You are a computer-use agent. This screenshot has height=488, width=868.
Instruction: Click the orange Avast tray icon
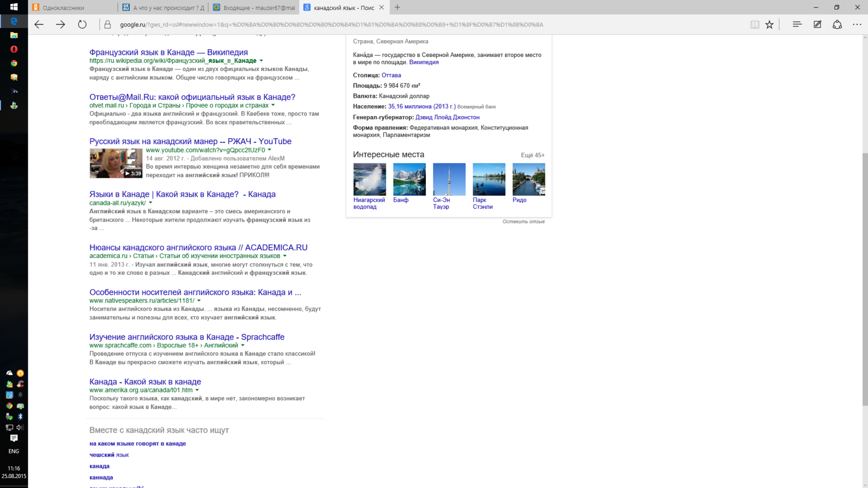(20, 373)
